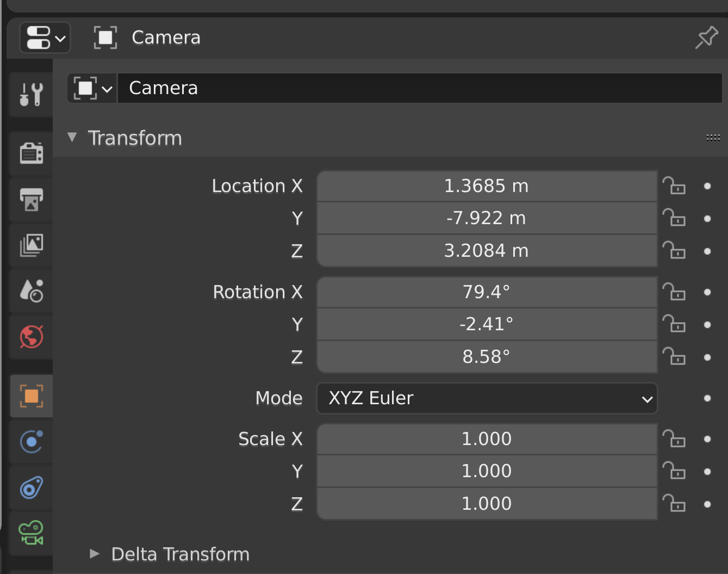728x574 pixels.
Task: Click the Camera object name field
Action: point(420,88)
